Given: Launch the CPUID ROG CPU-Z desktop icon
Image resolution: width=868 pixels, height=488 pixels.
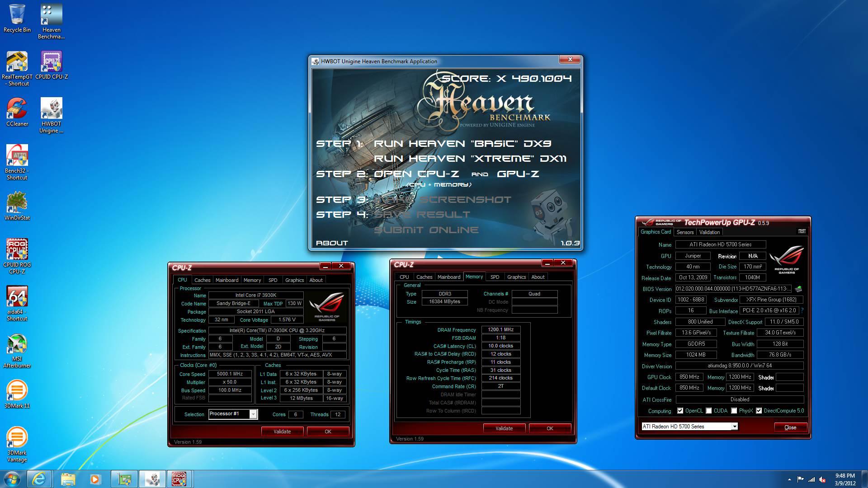Looking at the screenshot, I should tap(17, 256).
